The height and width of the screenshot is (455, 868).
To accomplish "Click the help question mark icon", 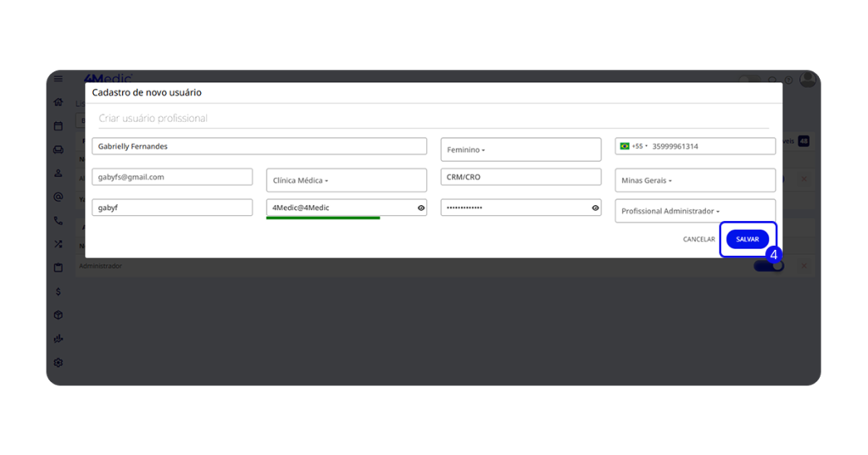I will tap(788, 80).
